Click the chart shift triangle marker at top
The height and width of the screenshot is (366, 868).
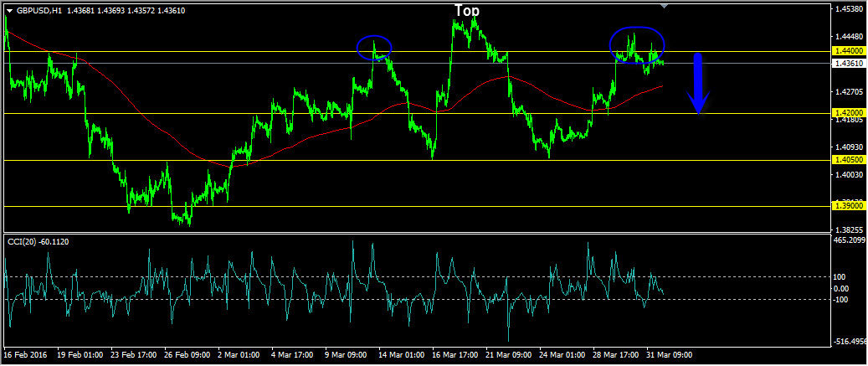(665, 6)
